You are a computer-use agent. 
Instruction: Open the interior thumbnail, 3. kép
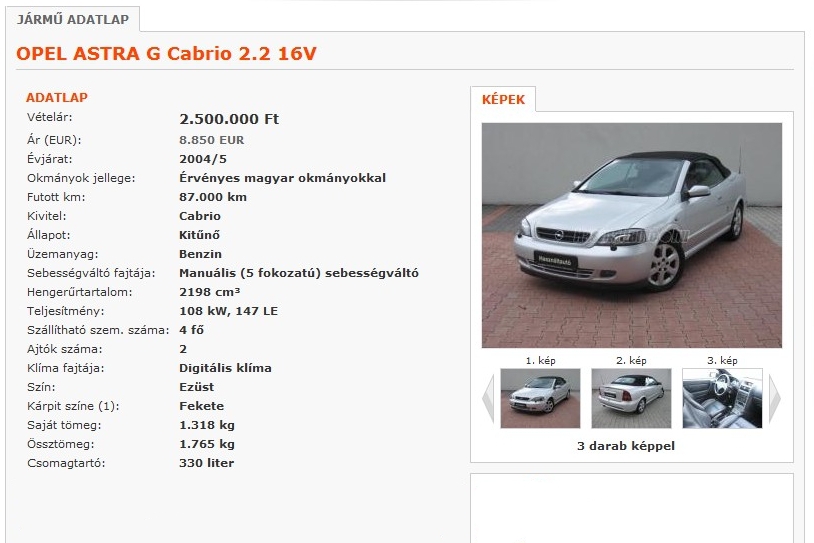click(x=722, y=398)
